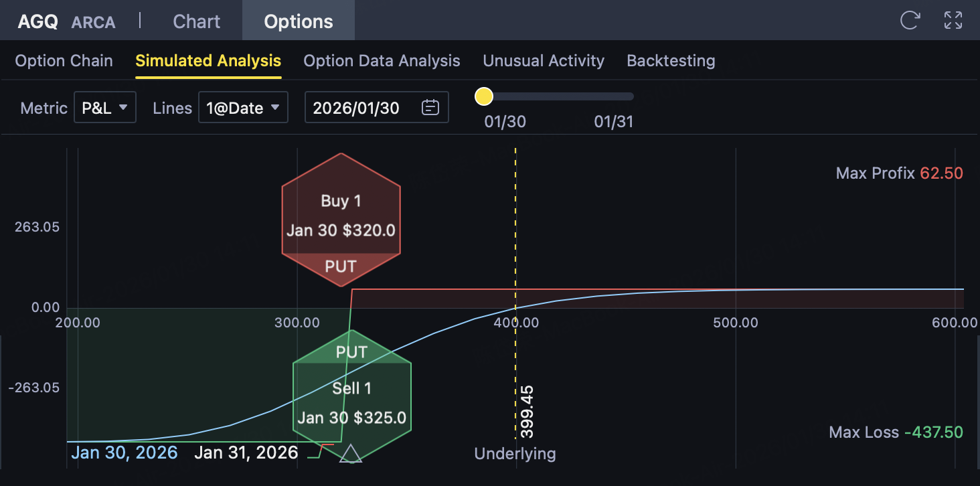
Task: Select the Options tab
Action: [x=299, y=21]
